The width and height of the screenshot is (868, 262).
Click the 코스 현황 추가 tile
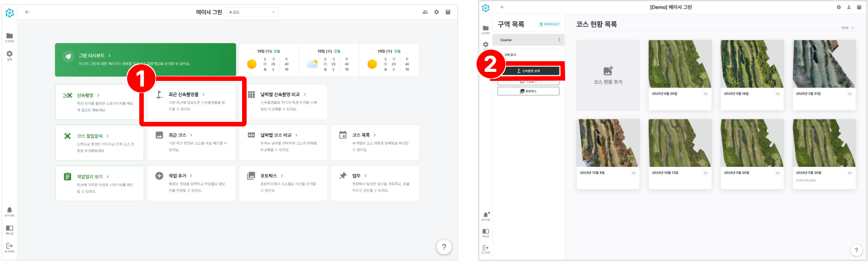point(608,75)
